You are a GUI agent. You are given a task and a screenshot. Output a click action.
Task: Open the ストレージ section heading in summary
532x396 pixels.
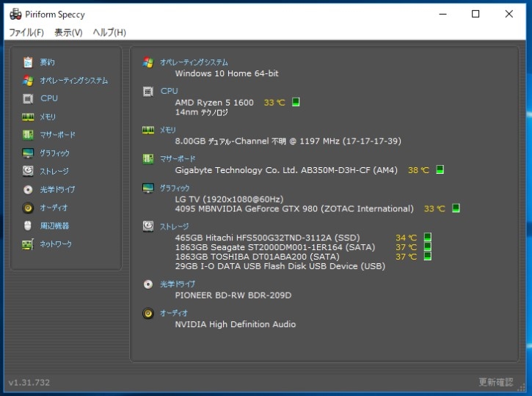click(x=175, y=227)
